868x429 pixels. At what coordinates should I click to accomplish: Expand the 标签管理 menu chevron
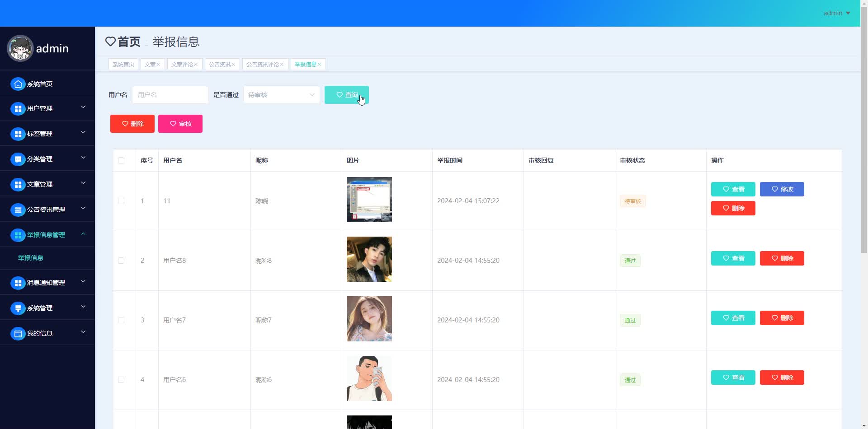pyautogui.click(x=83, y=132)
